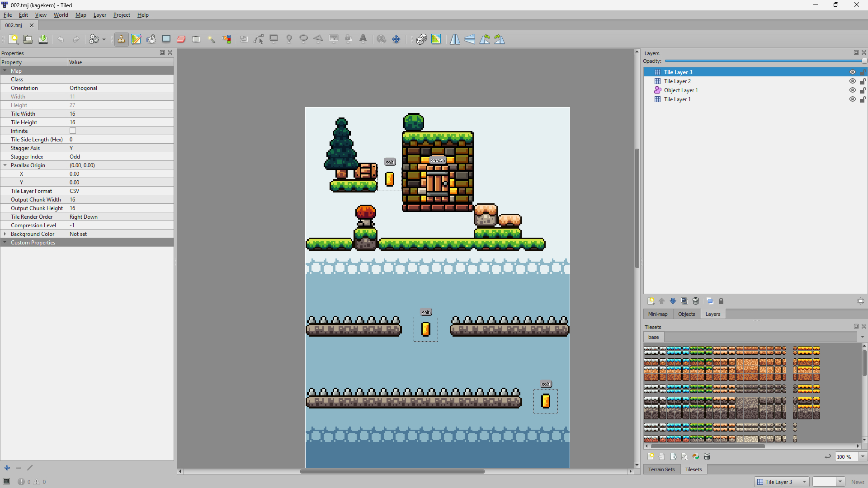The height and width of the screenshot is (488, 868).
Task: Select the Eraser tool
Action: [x=181, y=39]
